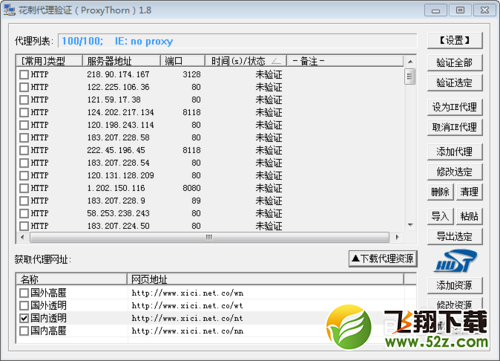
Task: Enable the 国外高匿 source checkbox
Action: [24, 293]
